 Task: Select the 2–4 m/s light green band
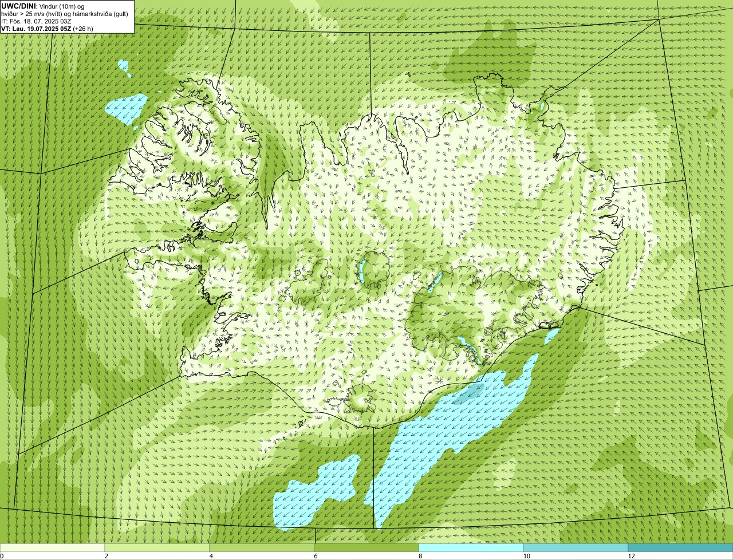click(157, 548)
